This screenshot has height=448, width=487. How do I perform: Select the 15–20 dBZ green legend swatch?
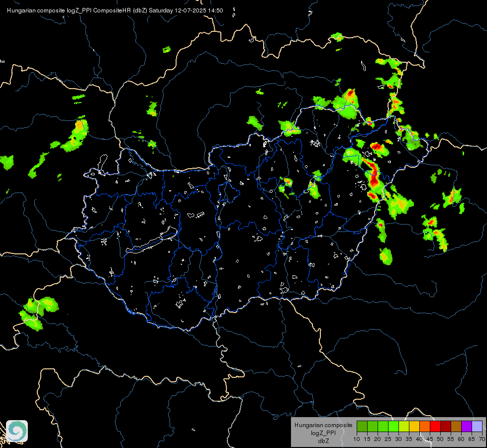[373, 426]
